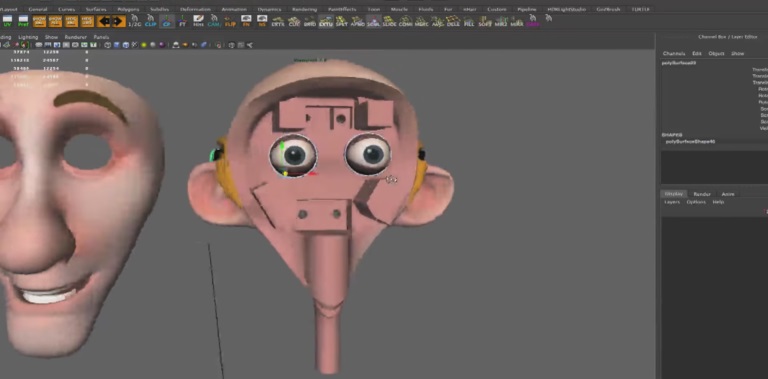Switch to the Anim layer tab
The image size is (768, 379).
[728, 194]
